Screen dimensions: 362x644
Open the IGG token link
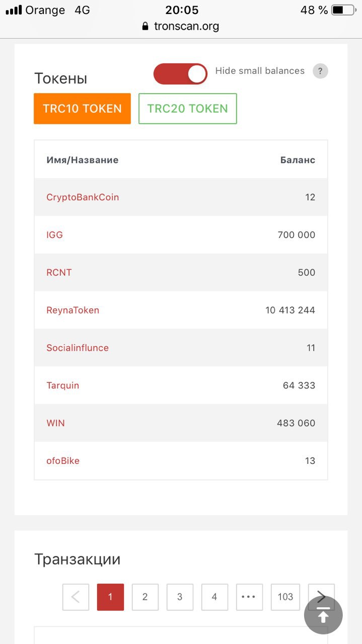pos(54,235)
